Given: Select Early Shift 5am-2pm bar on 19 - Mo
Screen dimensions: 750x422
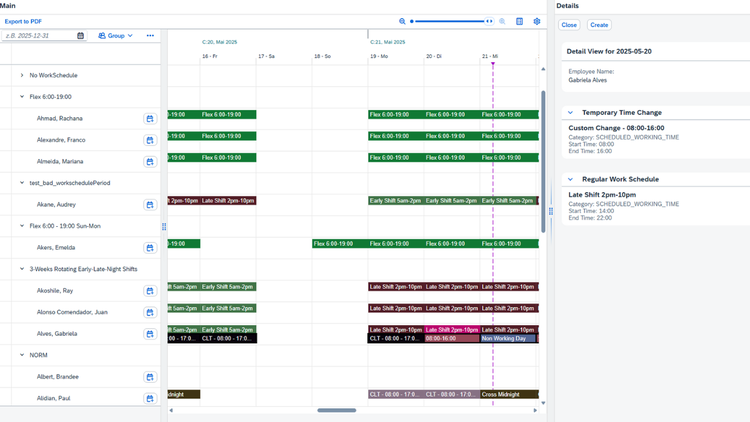Looking at the screenshot, I should pos(396,200).
